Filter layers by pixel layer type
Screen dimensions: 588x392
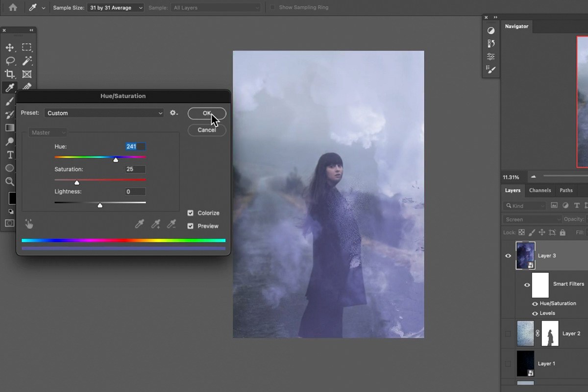point(554,206)
